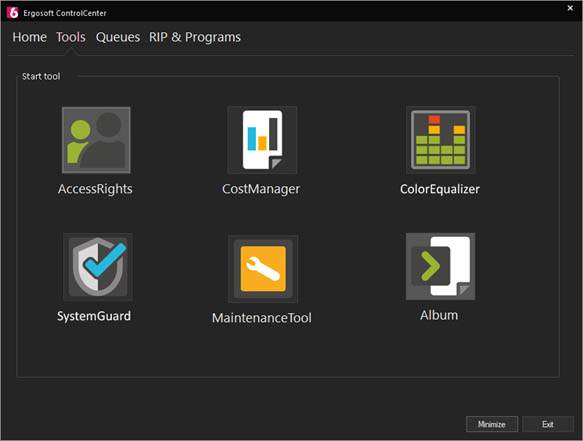583x441 pixels.
Task: Start the ColorEqualizer tool icon
Action: [441, 140]
